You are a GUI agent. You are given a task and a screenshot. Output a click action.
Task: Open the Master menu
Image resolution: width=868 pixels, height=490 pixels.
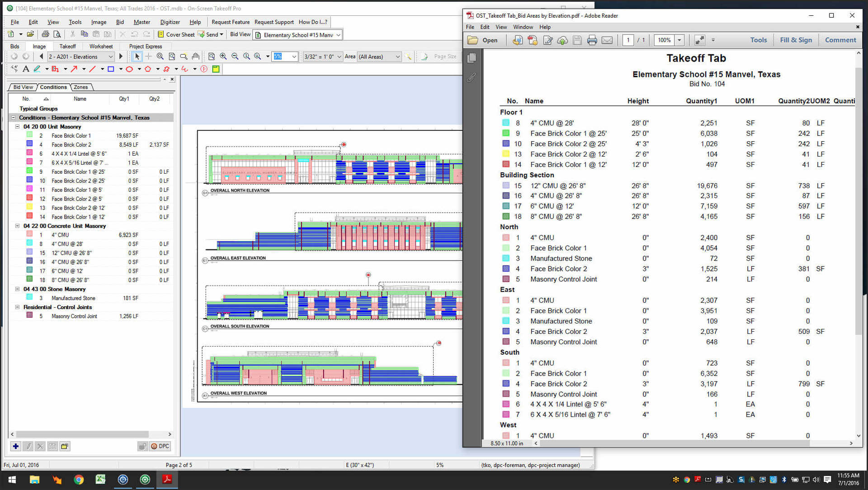[142, 22]
